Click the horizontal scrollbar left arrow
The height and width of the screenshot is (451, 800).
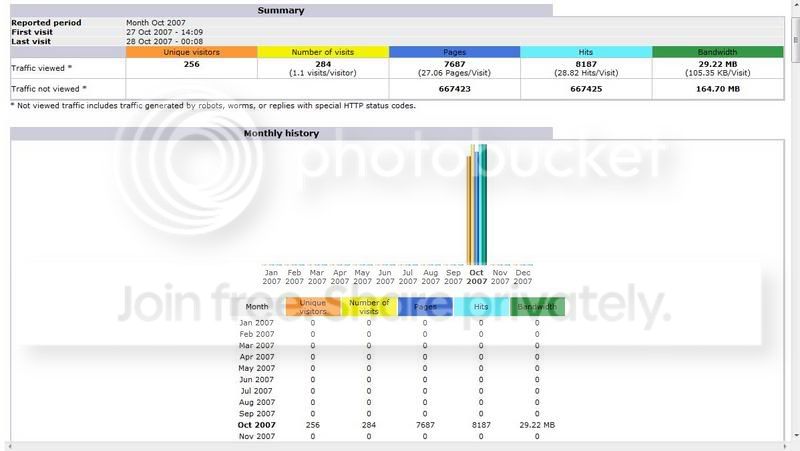9,447
